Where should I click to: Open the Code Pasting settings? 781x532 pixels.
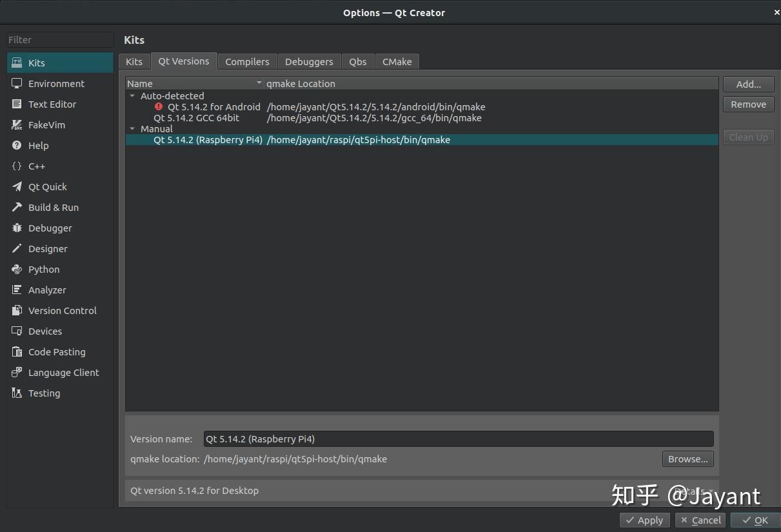57,351
